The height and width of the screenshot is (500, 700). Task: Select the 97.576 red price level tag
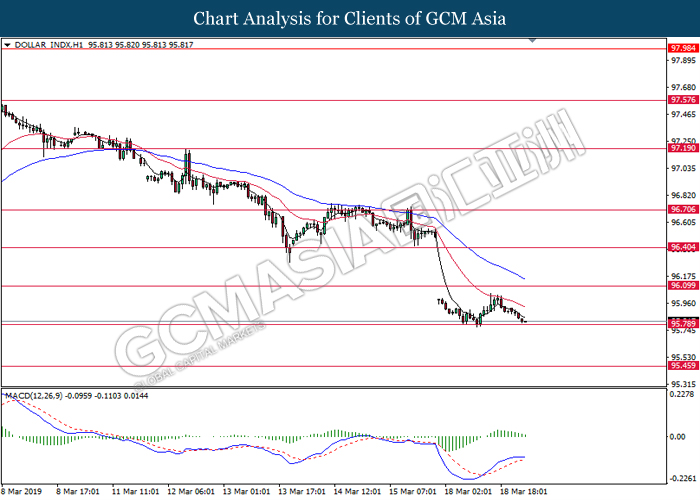pyautogui.click(x=683, y=100)
